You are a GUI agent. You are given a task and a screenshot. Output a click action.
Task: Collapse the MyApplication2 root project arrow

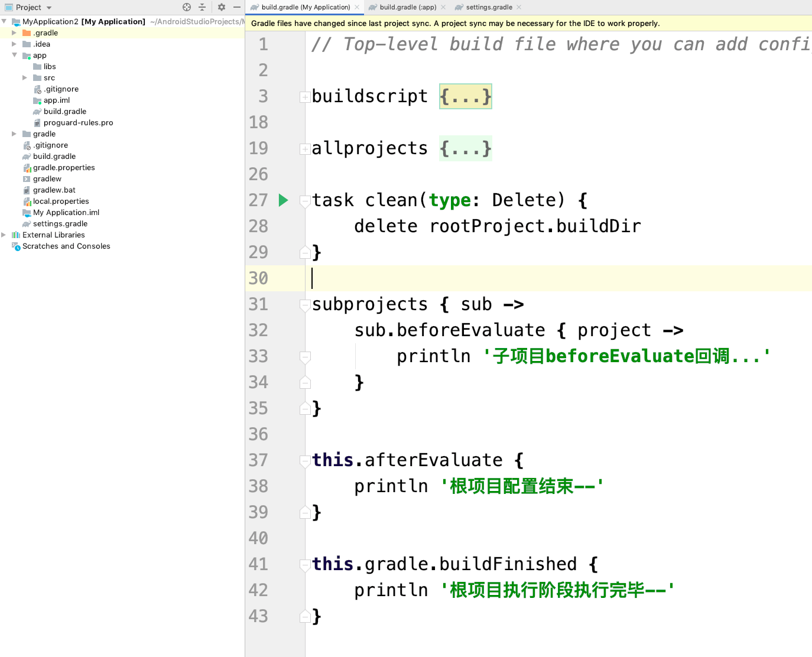pyautogui.click(x=4, y=21)
